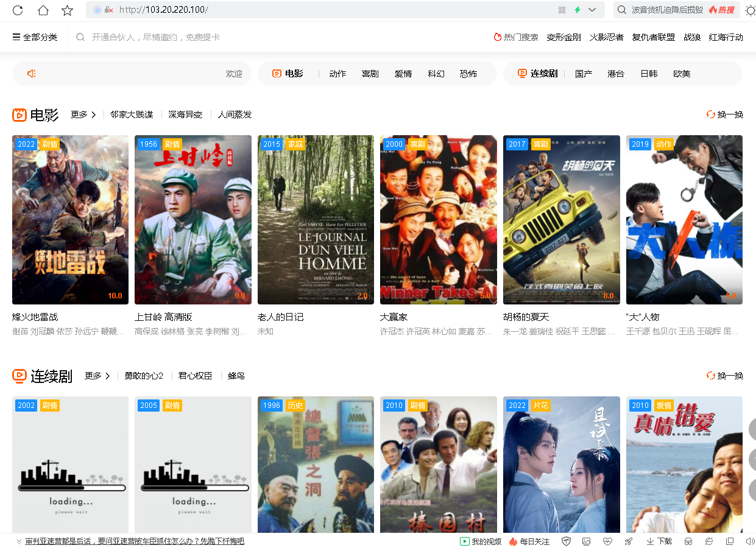Image resolution: width=756 pixels, height=548 pixels.
Task: Select the 日韩 series region
Action: 649,74
